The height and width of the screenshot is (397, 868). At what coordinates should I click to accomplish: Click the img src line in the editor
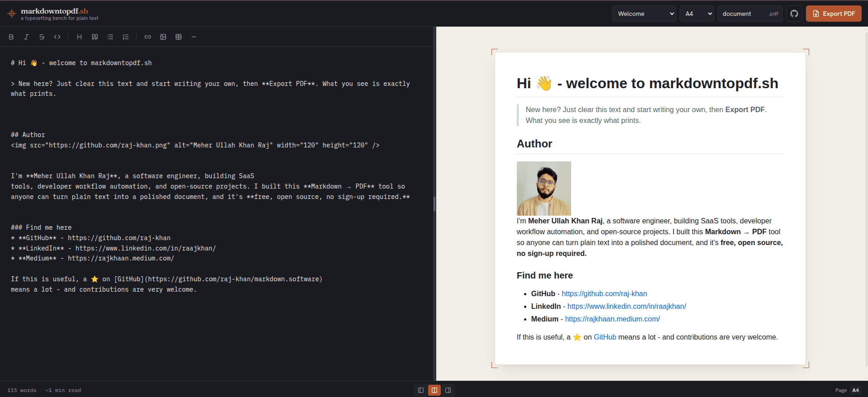195,145
